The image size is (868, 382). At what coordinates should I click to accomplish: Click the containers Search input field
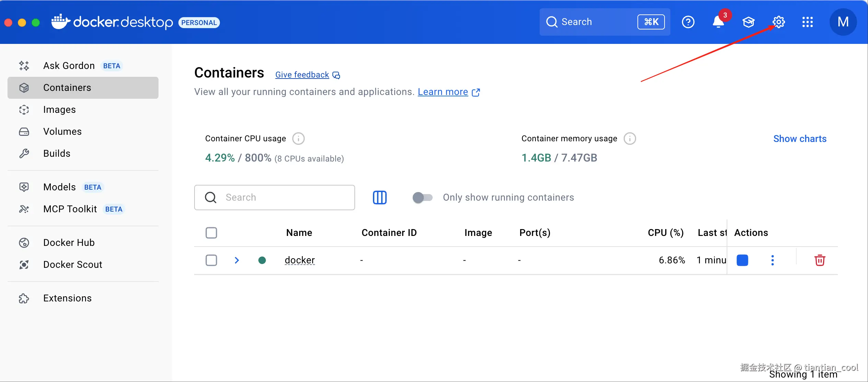(285, 198)
